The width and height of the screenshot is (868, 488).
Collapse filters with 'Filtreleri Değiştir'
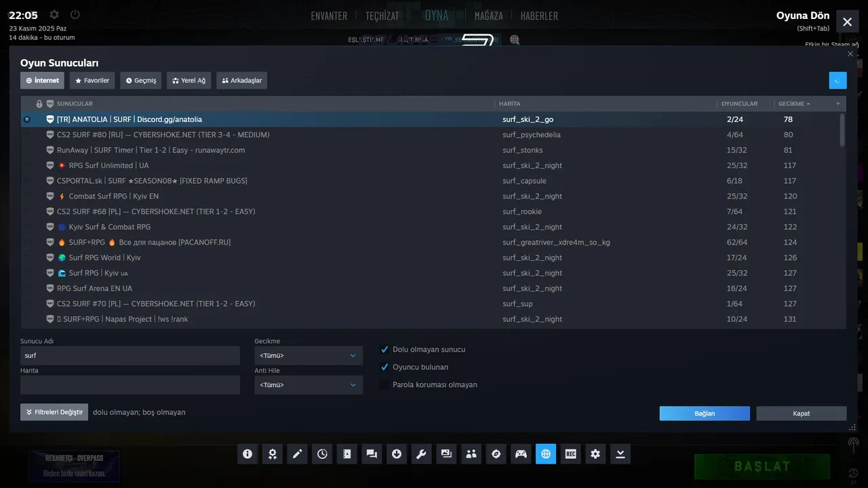coord(54,412)
